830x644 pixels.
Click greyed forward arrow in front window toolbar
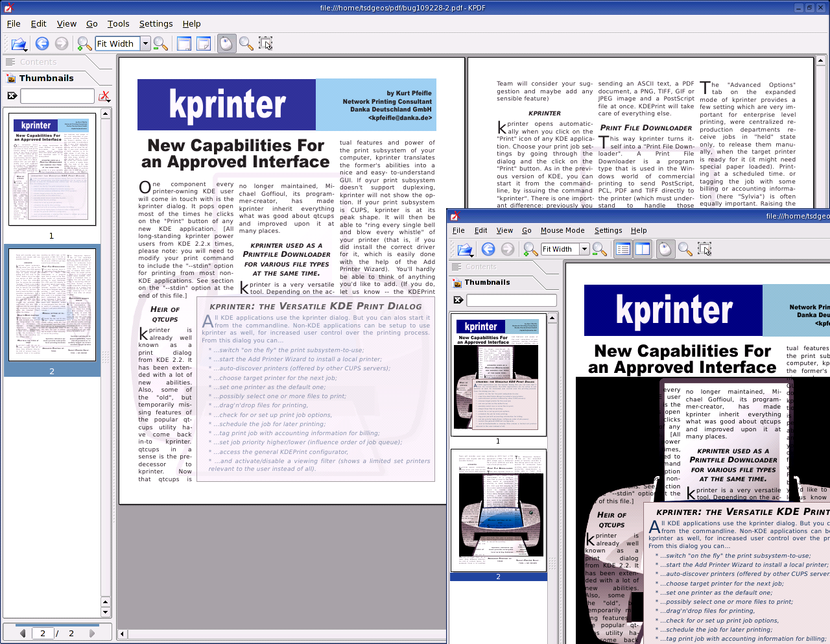point(508,249)
